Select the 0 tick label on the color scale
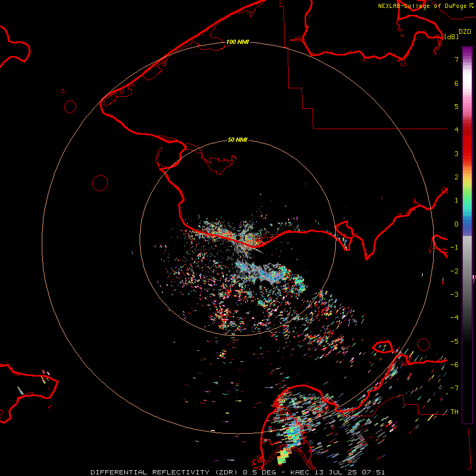 pos(456,224)
